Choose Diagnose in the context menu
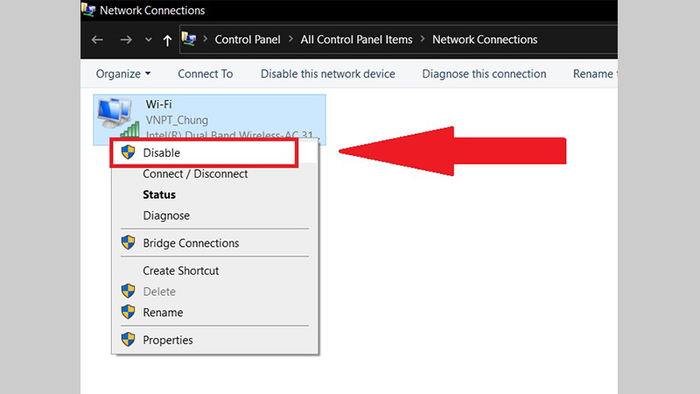700x394 pixels. [166, 216]
